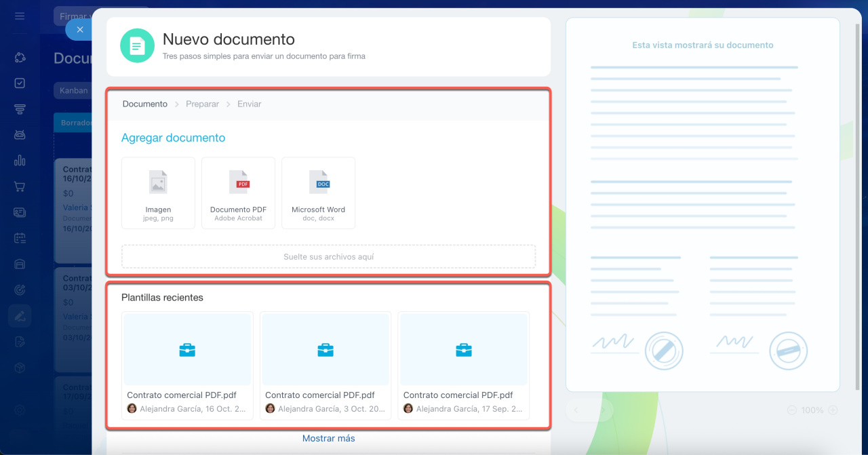Select template dated 3 Oct by Alejandra García
The height and width of the screenshot is (455, 868).
325,366
